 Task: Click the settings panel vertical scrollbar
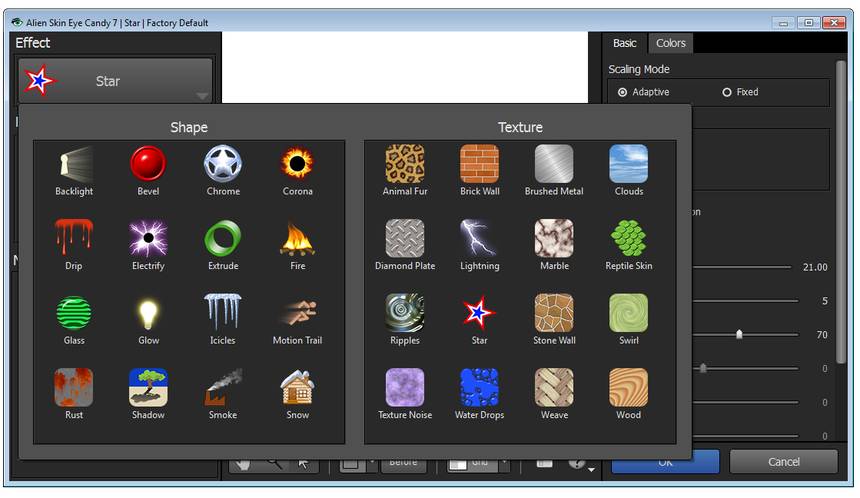(x=840, y=212)
